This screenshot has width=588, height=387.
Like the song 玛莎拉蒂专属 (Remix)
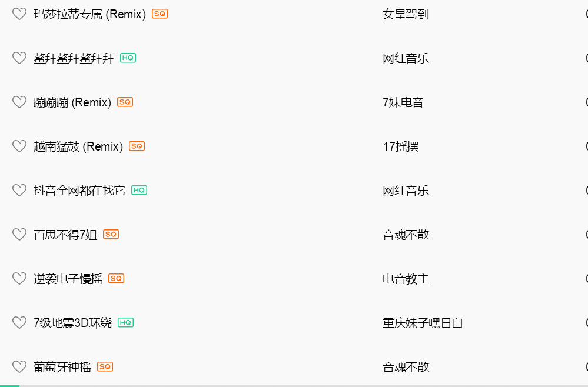pyautogui.click(x=19, y=14)
